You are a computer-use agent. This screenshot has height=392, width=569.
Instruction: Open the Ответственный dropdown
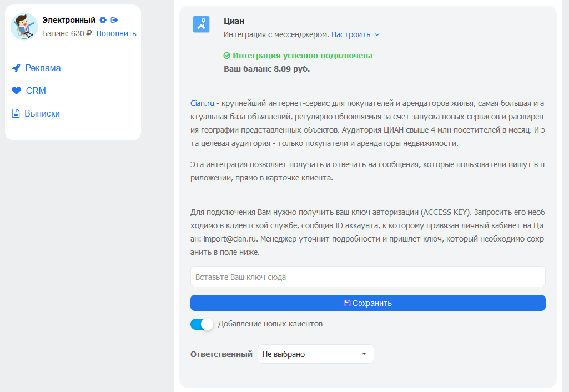tap(316, 354)
